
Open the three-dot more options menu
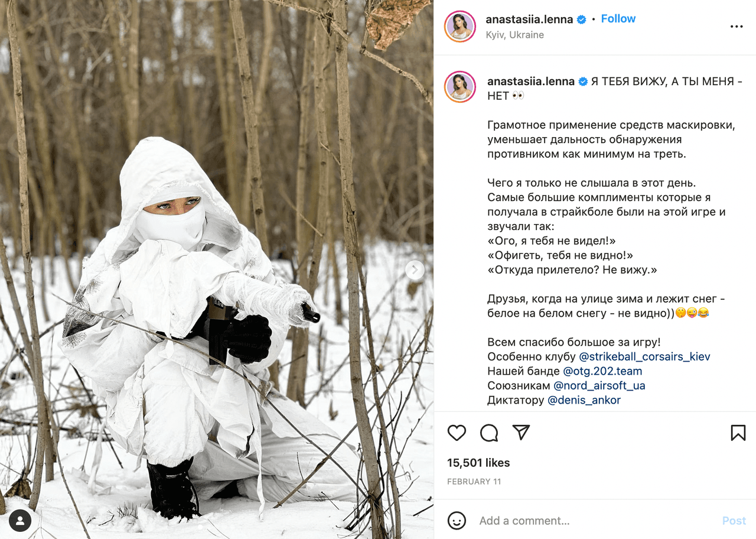coord(737,27)
